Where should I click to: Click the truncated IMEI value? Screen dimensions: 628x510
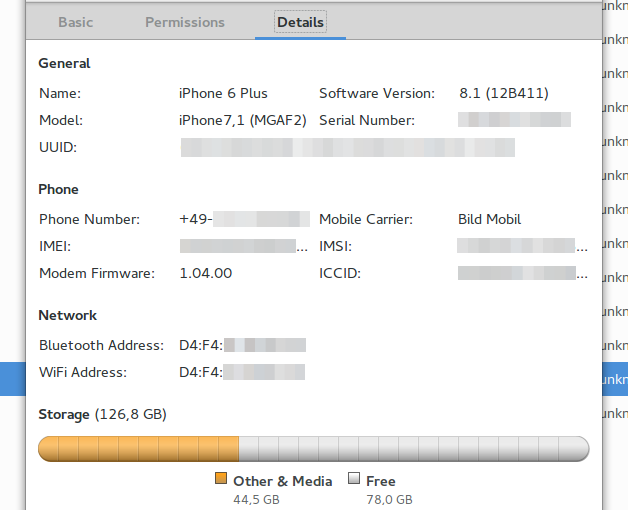click(x=244, y=246)
